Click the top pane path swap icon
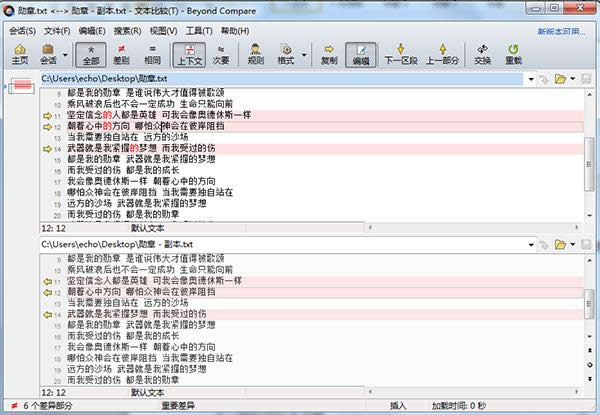Image resolution: width=600 pixels, height=415 pixels. point(543,79)
